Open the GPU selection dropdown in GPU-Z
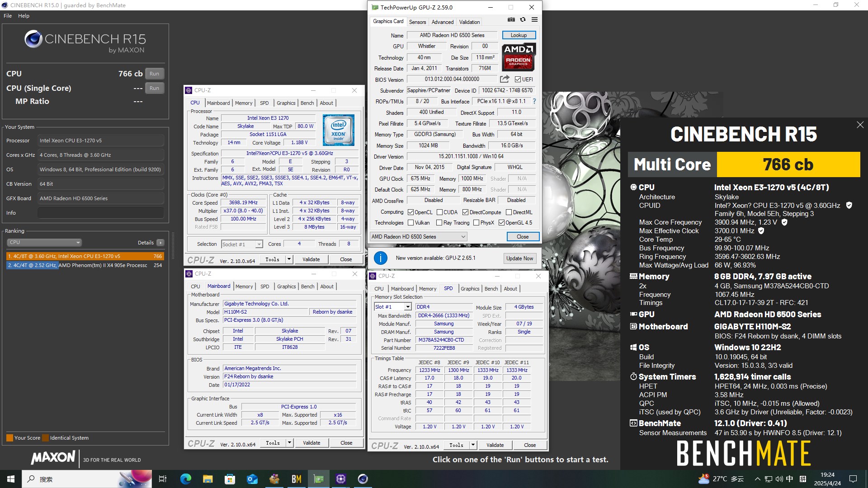Screen dimensions: 868x488 point(418,237)
